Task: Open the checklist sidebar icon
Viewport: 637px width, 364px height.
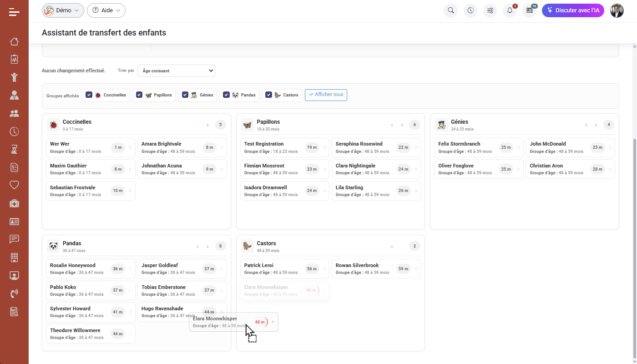Action: (x=14, y=167)
